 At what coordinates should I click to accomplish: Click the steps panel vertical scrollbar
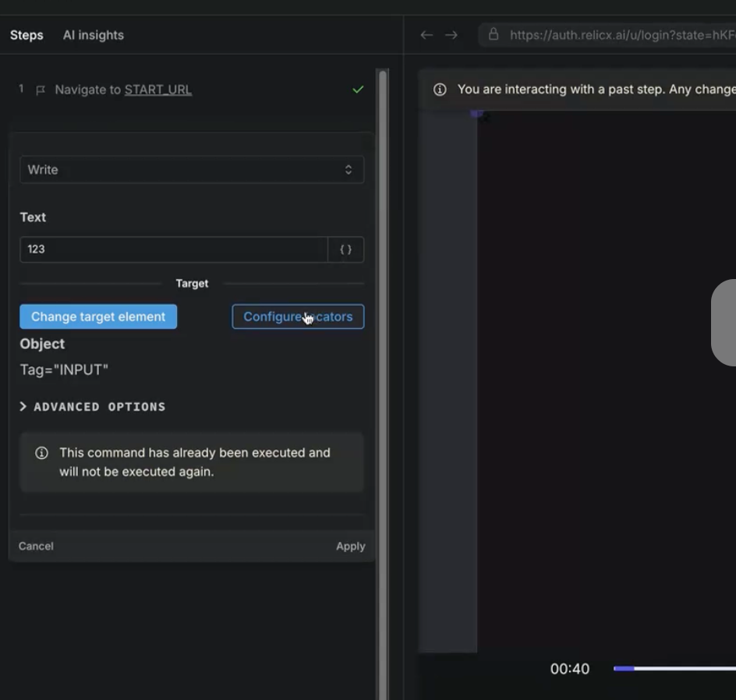(383, 312)
